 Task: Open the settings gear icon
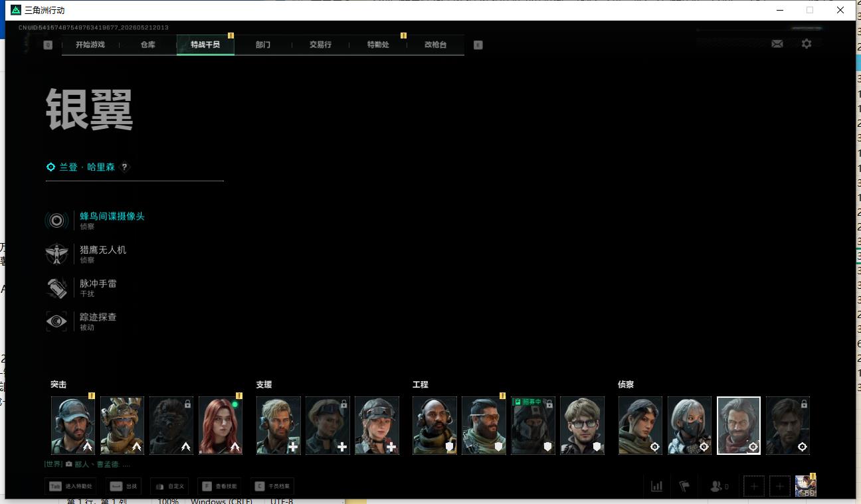806,44
